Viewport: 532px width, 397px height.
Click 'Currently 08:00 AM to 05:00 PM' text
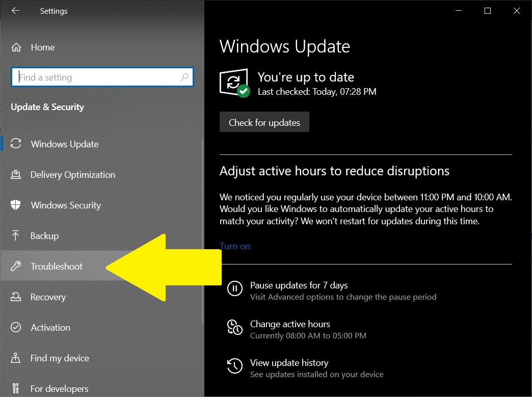[x=308, y=335]
